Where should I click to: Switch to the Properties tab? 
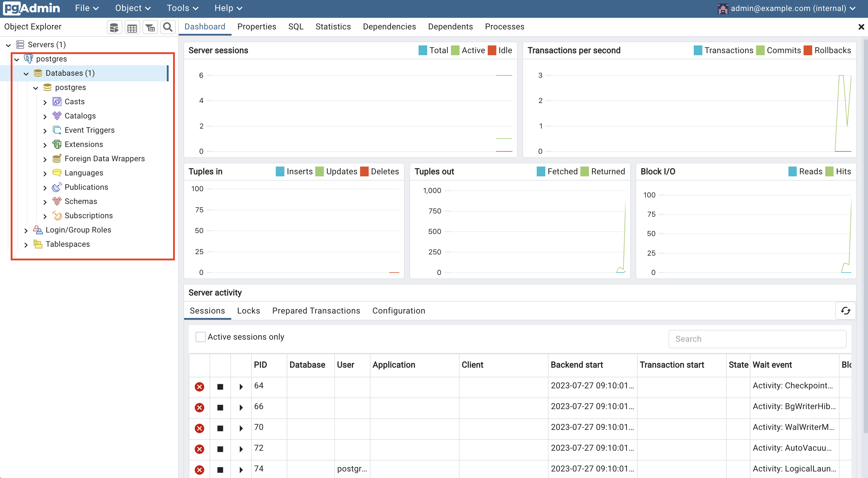256,27
